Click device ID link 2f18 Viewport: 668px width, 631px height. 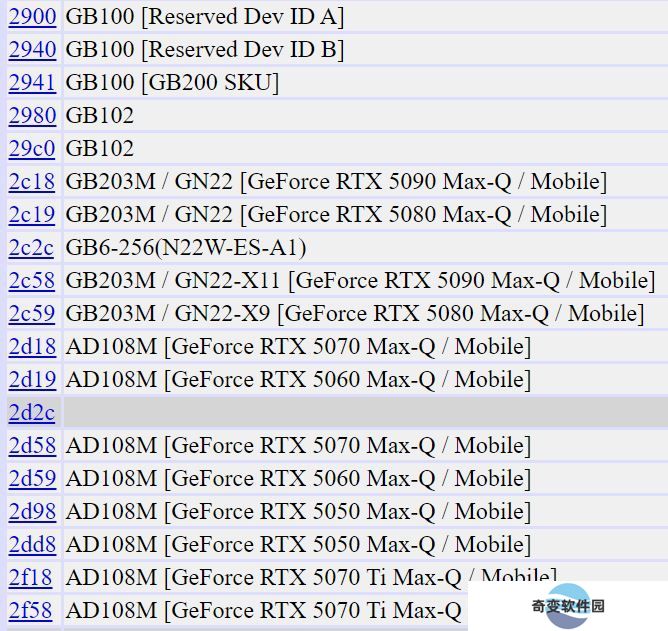pyautogui.click(x=31, y=578)
